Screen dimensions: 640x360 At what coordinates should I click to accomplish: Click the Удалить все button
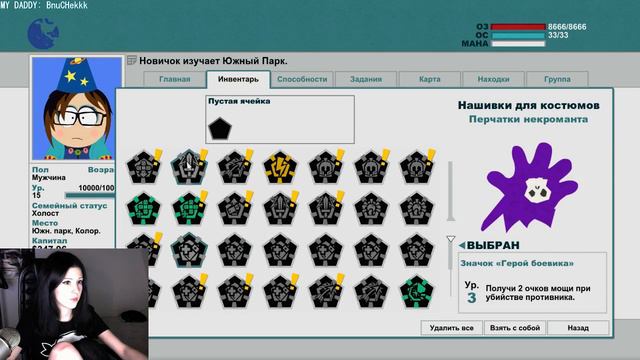coord(451,328)
